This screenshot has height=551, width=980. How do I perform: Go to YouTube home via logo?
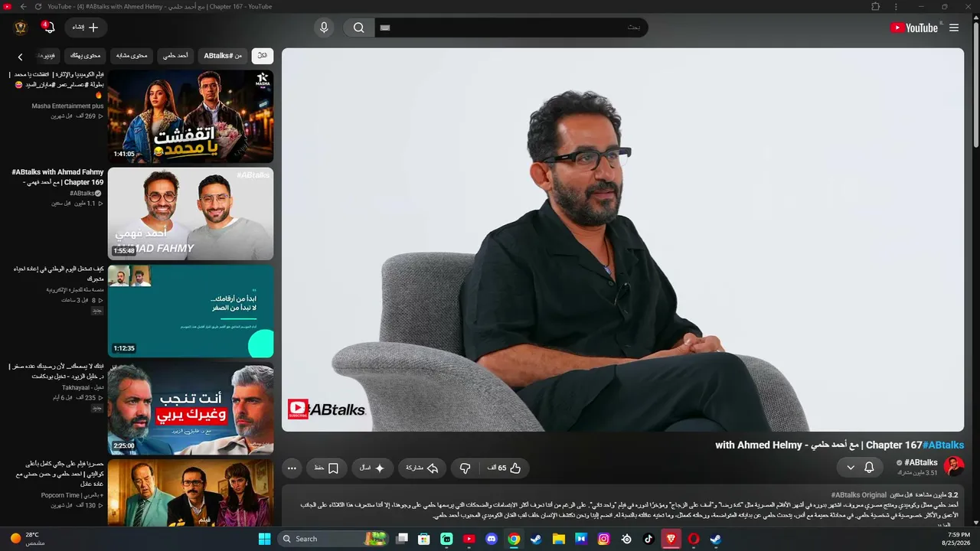(x=914, y=28)
